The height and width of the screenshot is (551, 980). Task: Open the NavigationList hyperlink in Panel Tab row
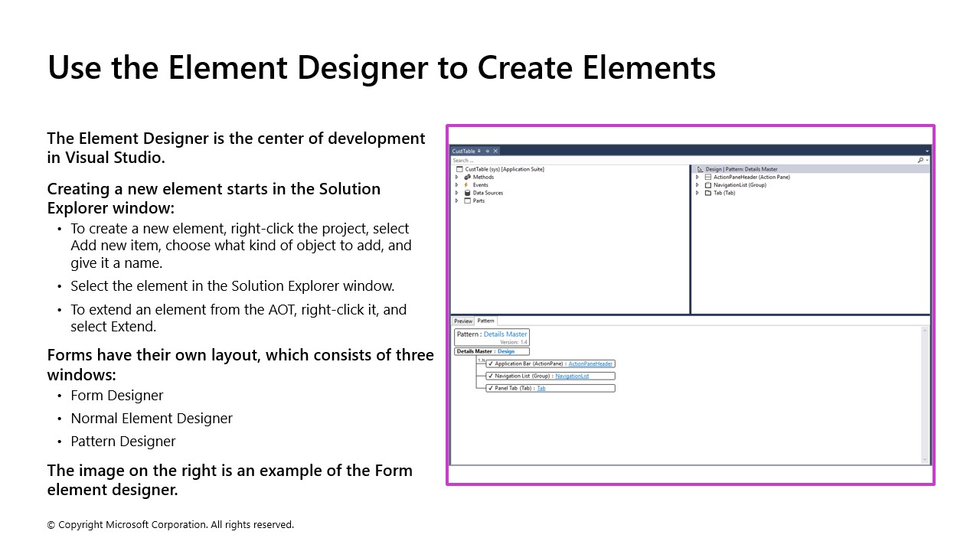tap(572, 376)
